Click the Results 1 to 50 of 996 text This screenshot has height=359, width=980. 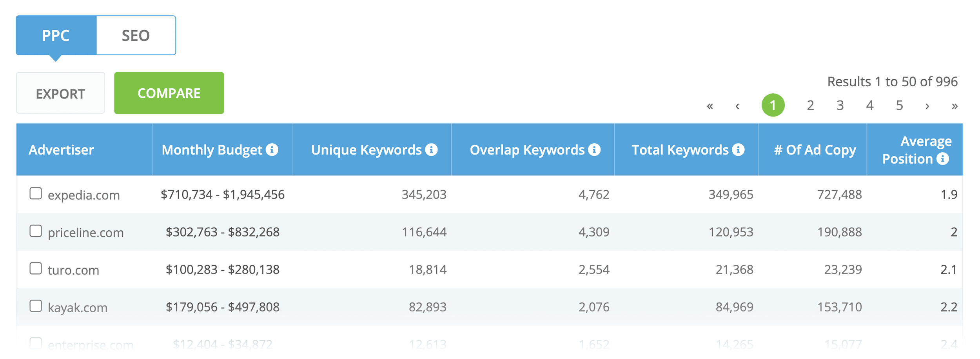(893, 82)
